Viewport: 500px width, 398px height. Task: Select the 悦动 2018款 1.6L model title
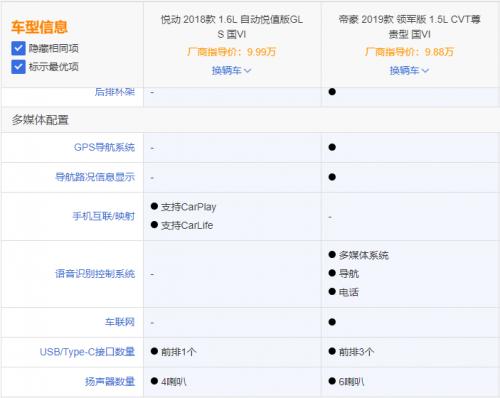[232, 27]
